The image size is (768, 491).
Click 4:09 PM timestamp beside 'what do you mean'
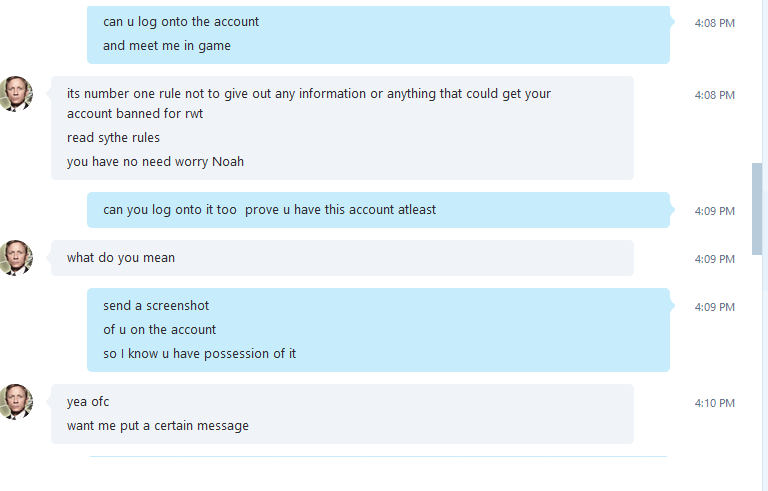point(715,259)
